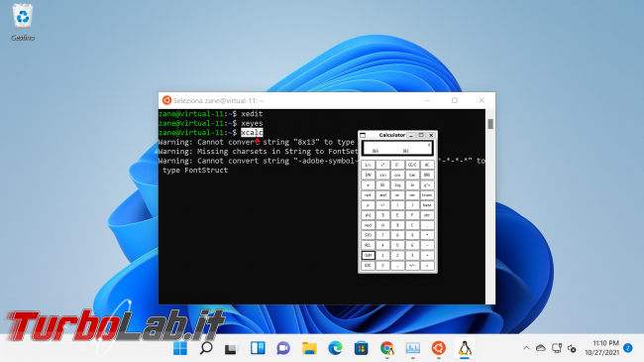
Task: Click the SUM key
Action: (368, 256)
